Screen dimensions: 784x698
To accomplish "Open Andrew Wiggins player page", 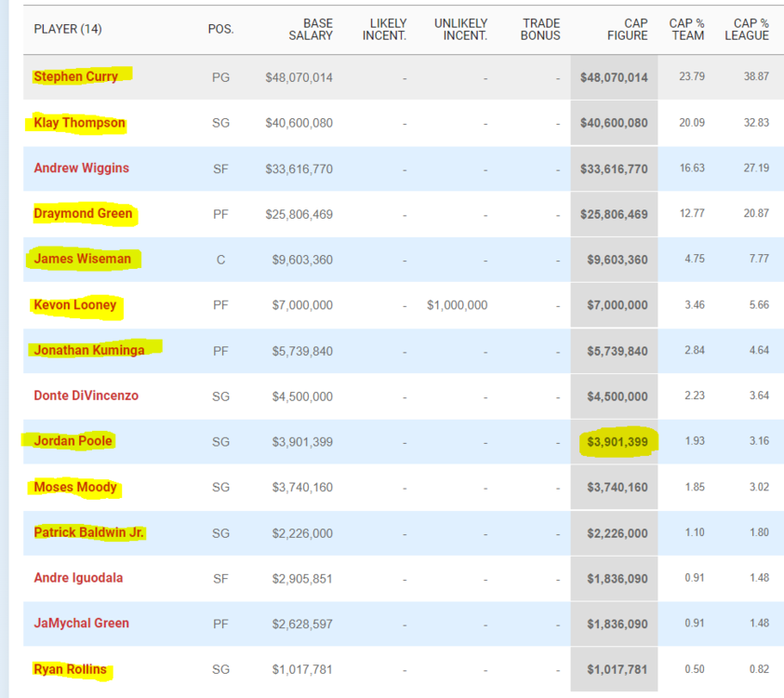I will 81,168.
